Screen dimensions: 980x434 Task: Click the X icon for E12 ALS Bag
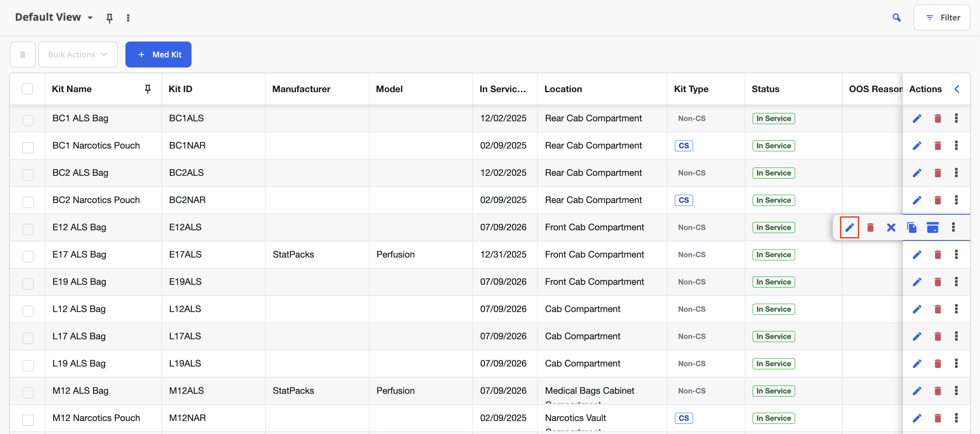tap(891, 227)
